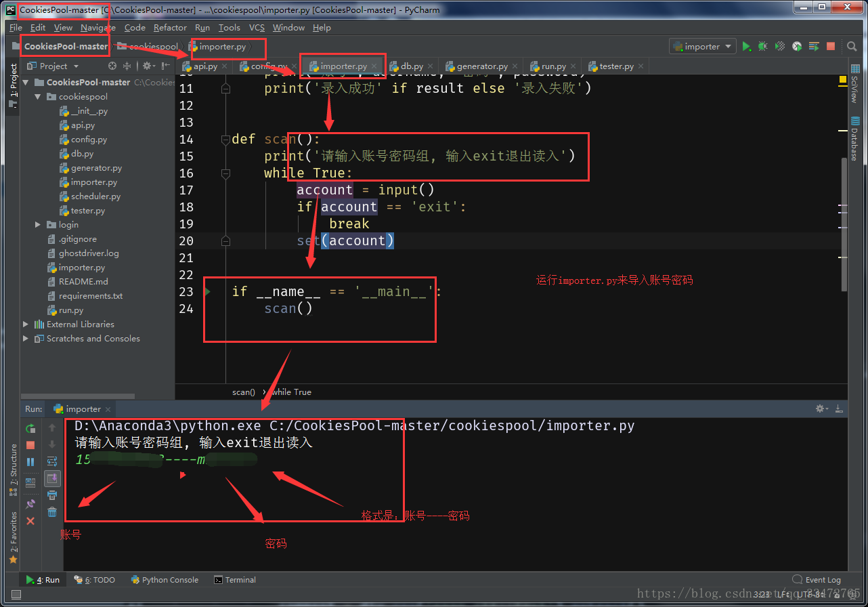Expand the login folder
This screenshot has width=868, height=607.
(x=38, y=225)
